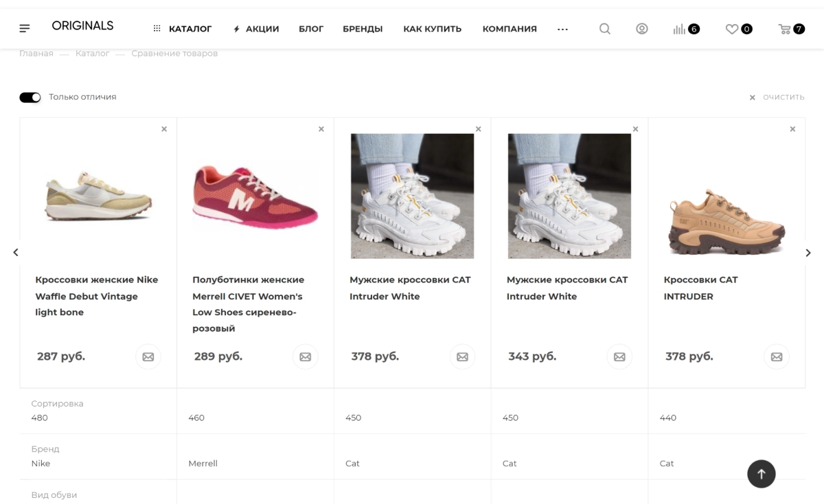Open the БРЕНДЫ menu item

pyautogui.click(x=363, y=29)
